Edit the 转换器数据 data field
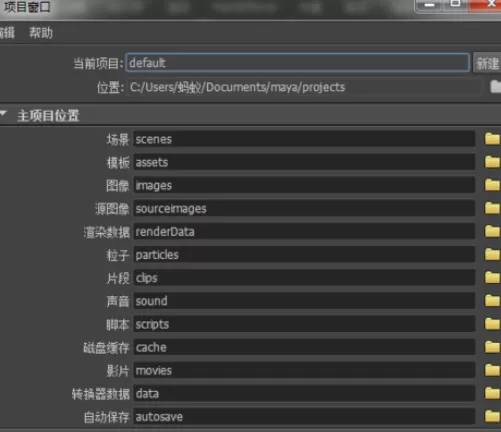The image size is (501, 432). point(304,393)
